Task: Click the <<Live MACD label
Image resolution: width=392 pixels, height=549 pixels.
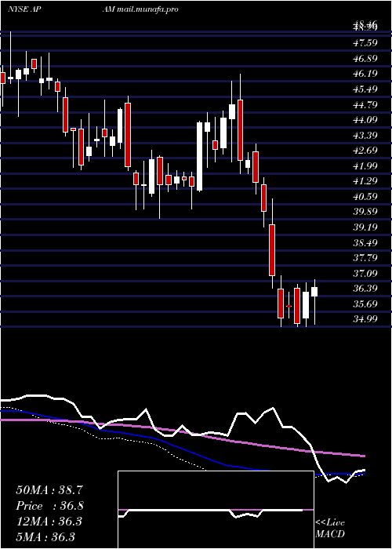Action: tap(330, 529)
